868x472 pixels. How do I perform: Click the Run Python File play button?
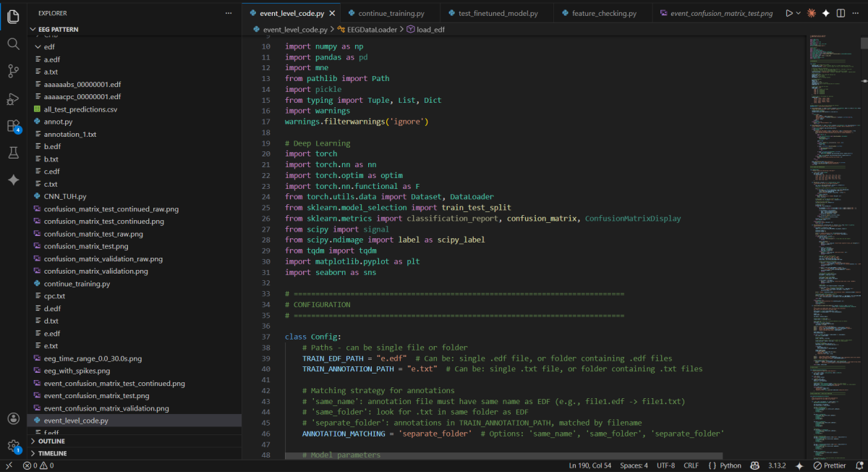click(789, 13)
